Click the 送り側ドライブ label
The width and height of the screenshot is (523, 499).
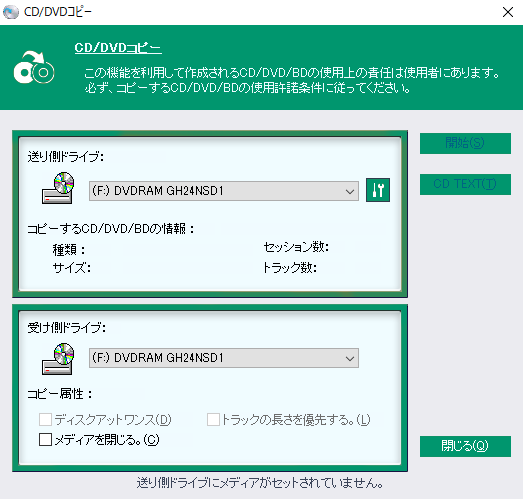pos(66,156)
